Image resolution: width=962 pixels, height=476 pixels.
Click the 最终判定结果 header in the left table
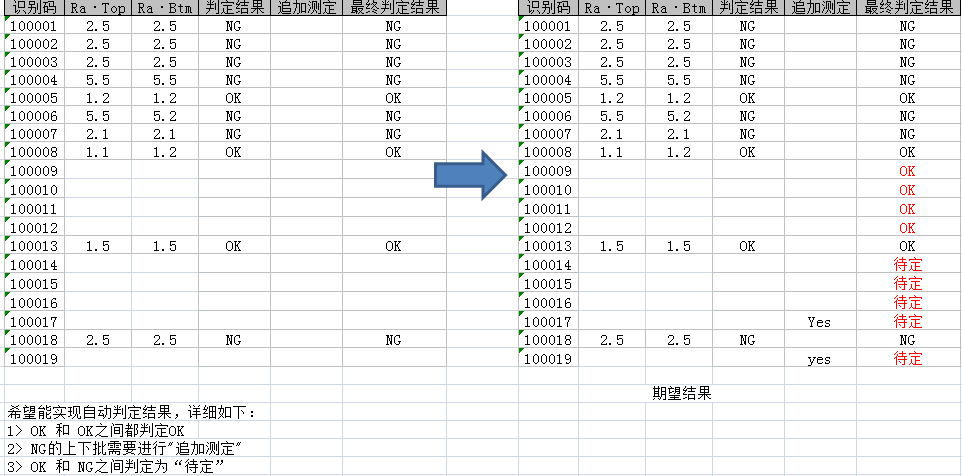pyautogui.click(x=393, y=8)
